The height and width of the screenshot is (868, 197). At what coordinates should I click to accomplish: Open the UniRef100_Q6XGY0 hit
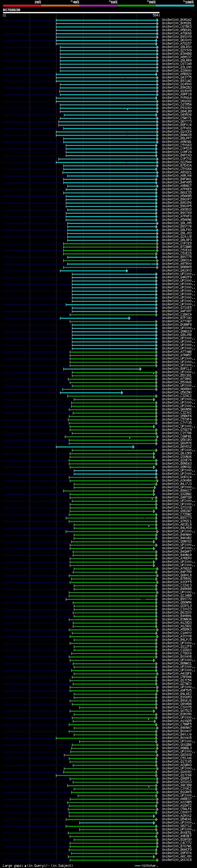pyautogui.click(x=177, y=40)
